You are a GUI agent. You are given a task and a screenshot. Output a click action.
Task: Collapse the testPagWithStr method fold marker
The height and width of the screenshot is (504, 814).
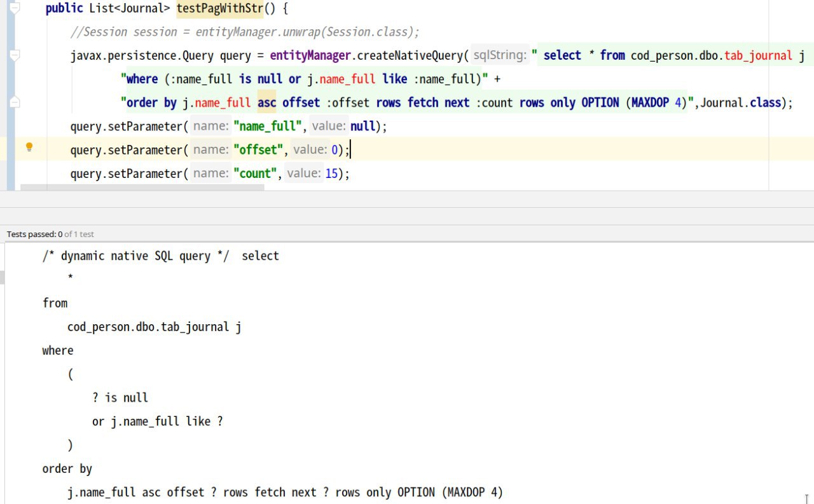[x=15, y=8]
